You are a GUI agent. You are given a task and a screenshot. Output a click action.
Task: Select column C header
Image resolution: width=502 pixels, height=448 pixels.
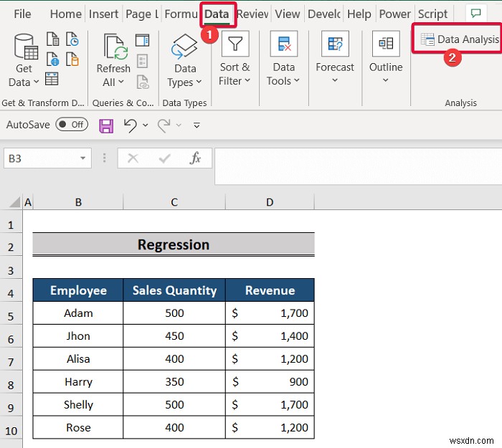pyautogui.click(x=174, y=202)
